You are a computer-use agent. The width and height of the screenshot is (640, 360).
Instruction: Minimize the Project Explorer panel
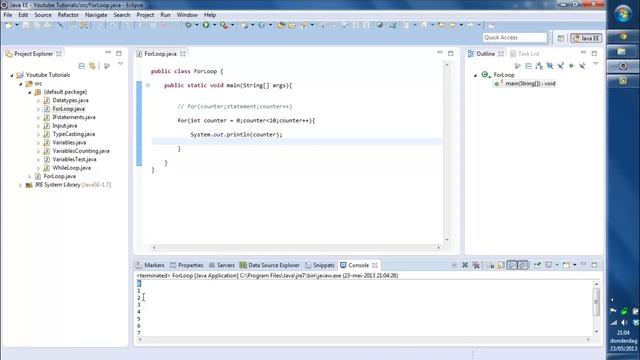coord(108,53)
